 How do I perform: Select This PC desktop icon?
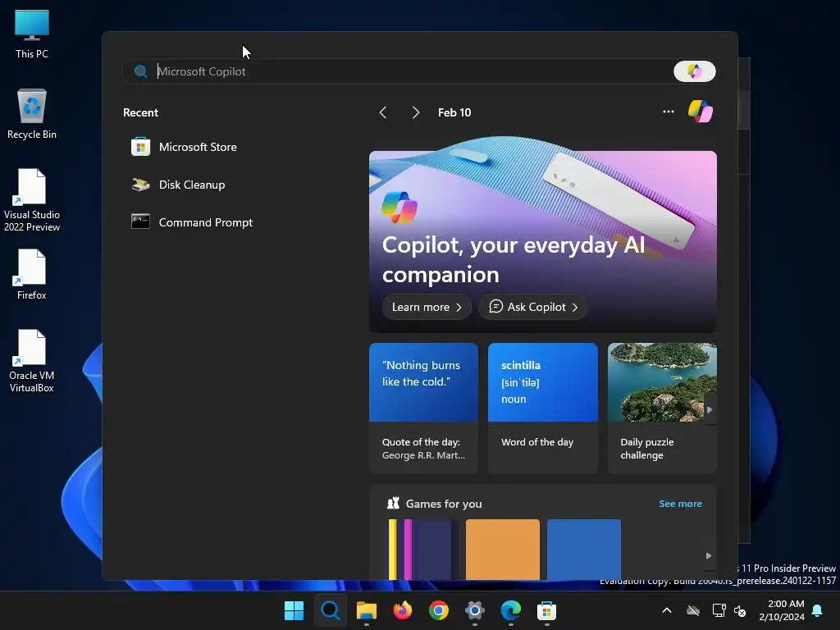tap(32, 34)
